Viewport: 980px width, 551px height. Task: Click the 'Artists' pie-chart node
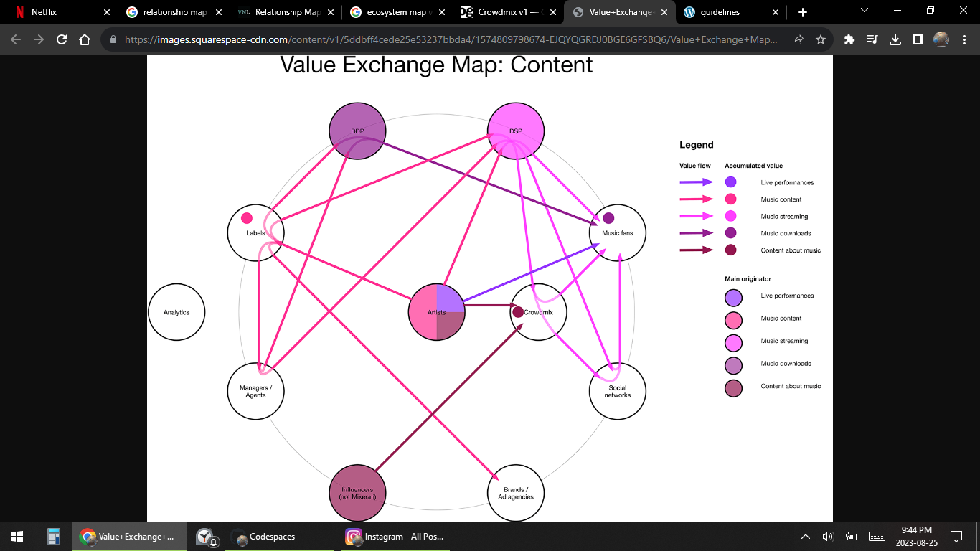pyautogui.click(x=436, y=312)
